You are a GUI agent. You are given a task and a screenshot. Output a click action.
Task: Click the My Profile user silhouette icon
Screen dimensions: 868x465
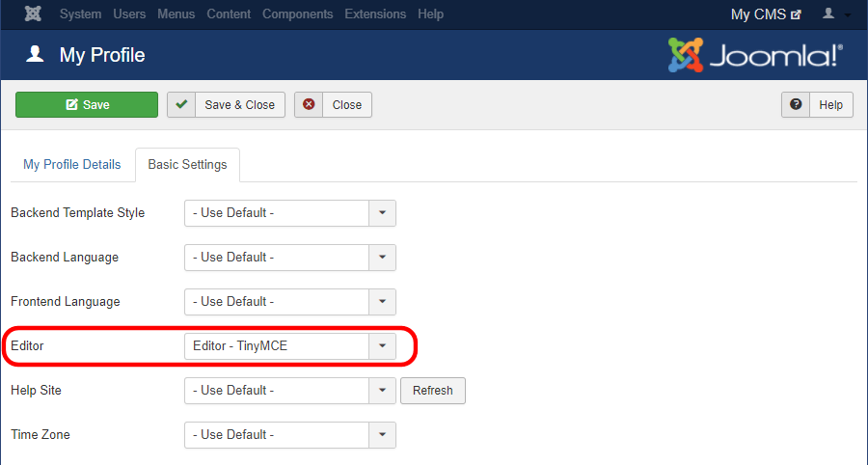pyautogui.click(x=35, y=54)
